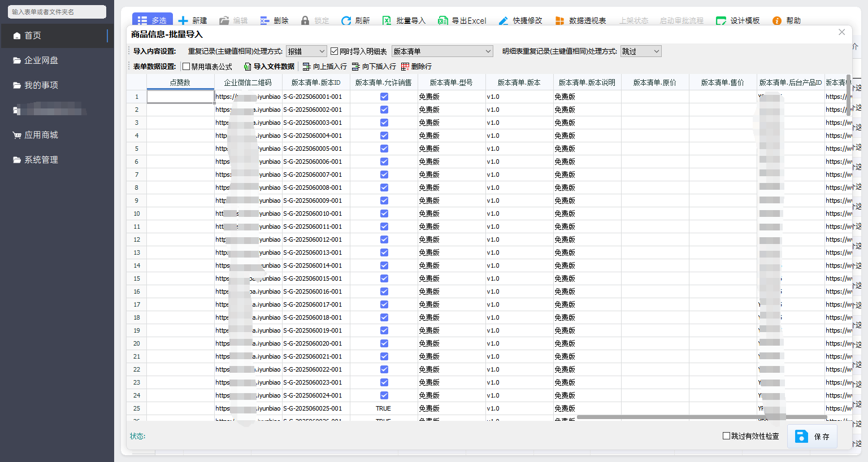The image size is (868, 462).
Task: Open the 跳过 detail duplicate handling dropdown
Action: pos(641,51)
